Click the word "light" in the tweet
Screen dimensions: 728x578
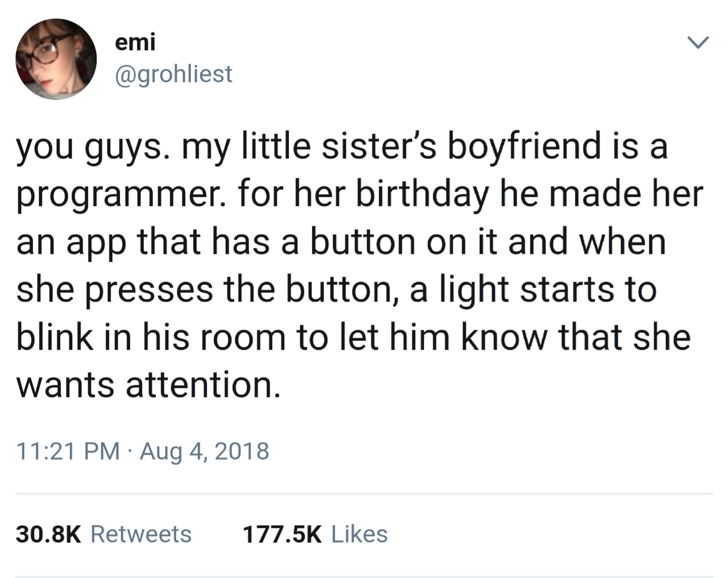pos(474,290)
